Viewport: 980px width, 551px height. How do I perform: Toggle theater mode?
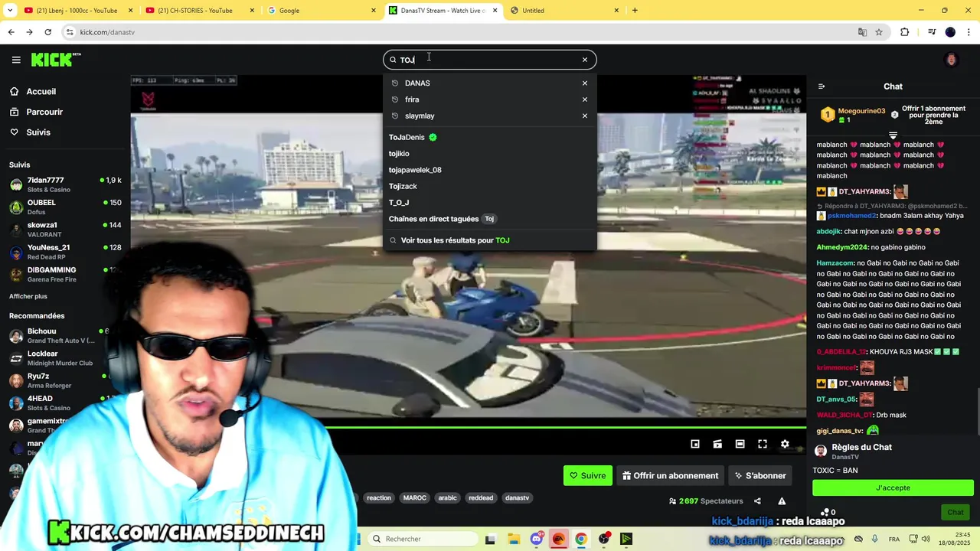coord(740,444)
